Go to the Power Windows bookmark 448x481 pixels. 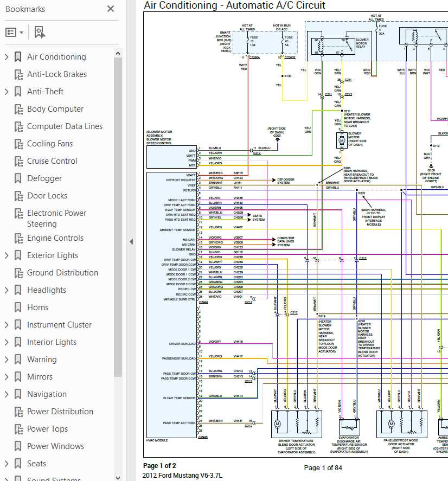55,446
